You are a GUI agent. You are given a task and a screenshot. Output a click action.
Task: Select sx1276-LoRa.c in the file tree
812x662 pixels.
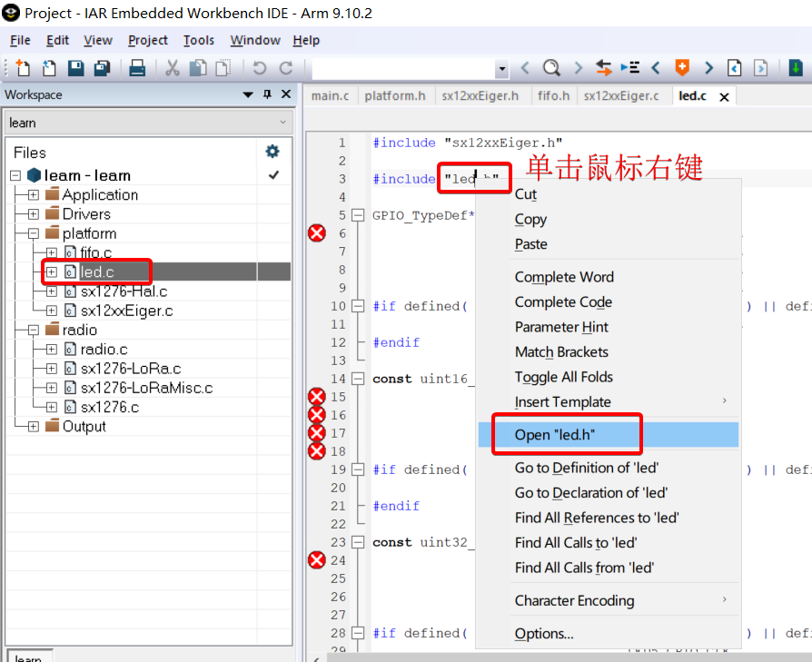(130, 369)
